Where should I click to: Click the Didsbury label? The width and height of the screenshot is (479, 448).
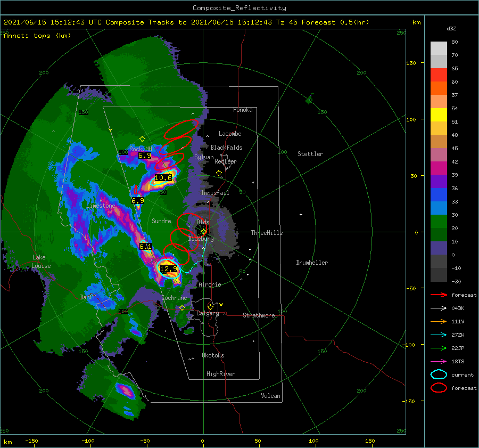click(201, 239)
